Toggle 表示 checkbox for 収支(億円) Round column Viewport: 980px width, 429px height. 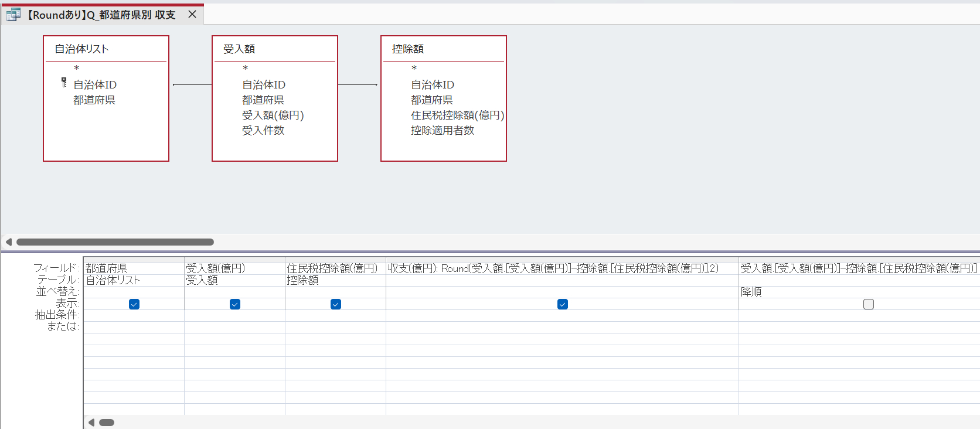(563, 304)
